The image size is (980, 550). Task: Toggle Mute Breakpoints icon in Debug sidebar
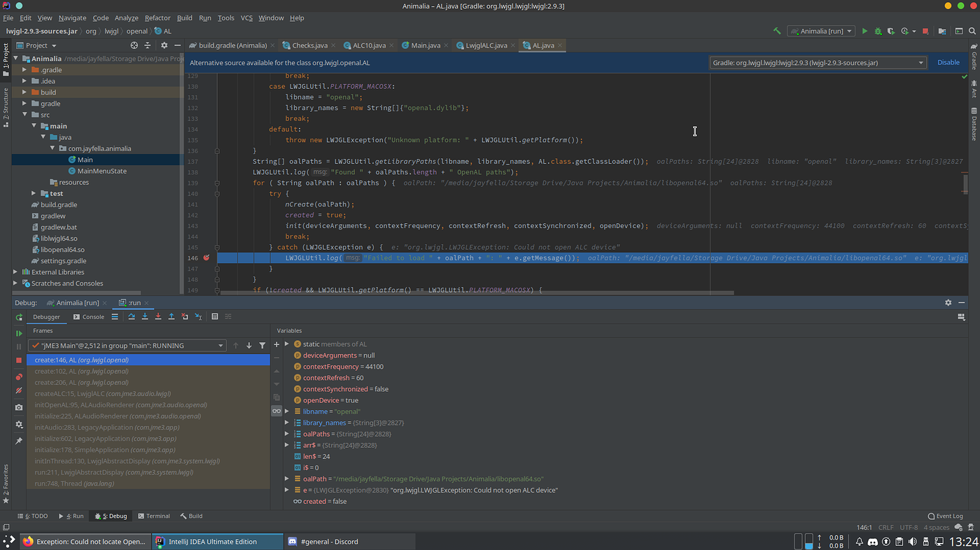pyautogui.click(x=19, y=390)
